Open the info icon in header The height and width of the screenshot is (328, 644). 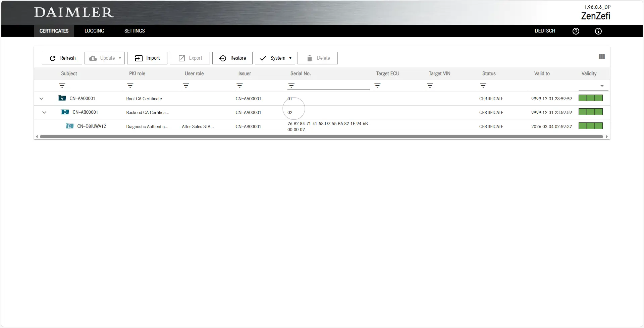pos(598,31)
